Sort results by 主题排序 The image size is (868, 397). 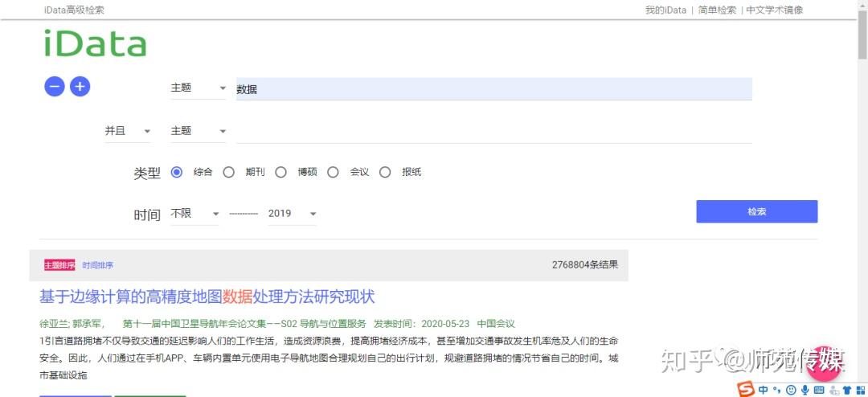pyautogui.click(x=59, y=265)
